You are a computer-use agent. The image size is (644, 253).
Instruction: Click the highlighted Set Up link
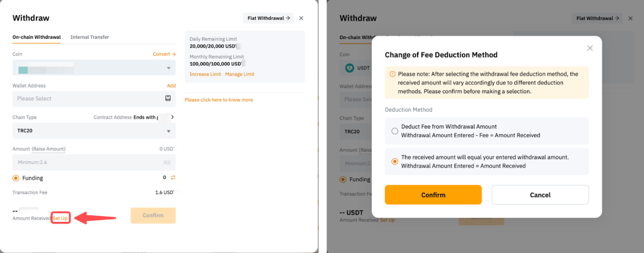(x=60, y=218)
